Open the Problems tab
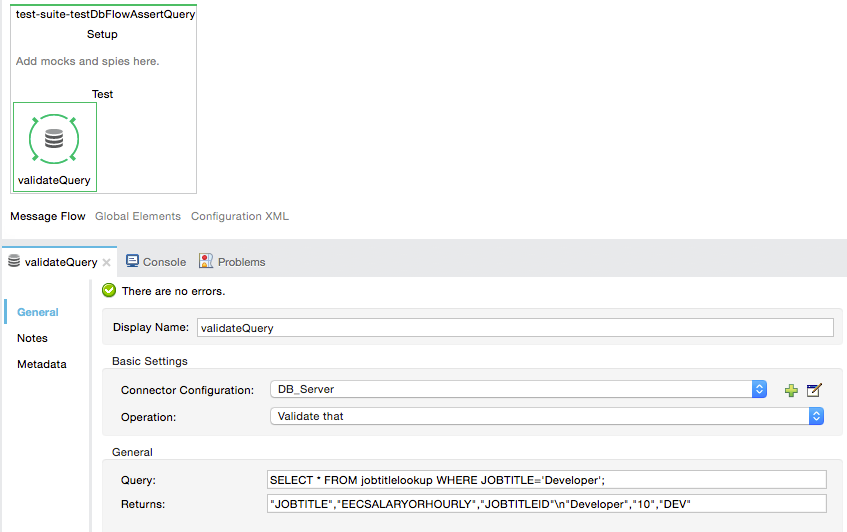847x532 pixels. (x=232, y=262)
